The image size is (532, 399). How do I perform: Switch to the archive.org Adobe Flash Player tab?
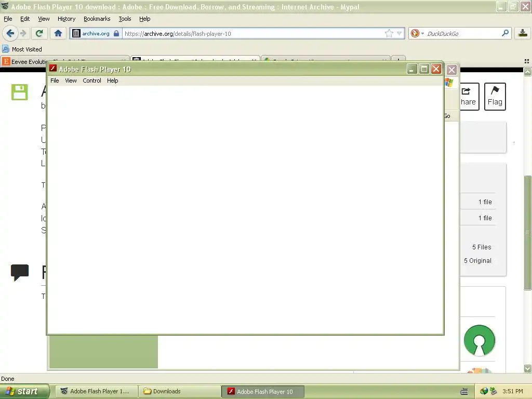195,59
